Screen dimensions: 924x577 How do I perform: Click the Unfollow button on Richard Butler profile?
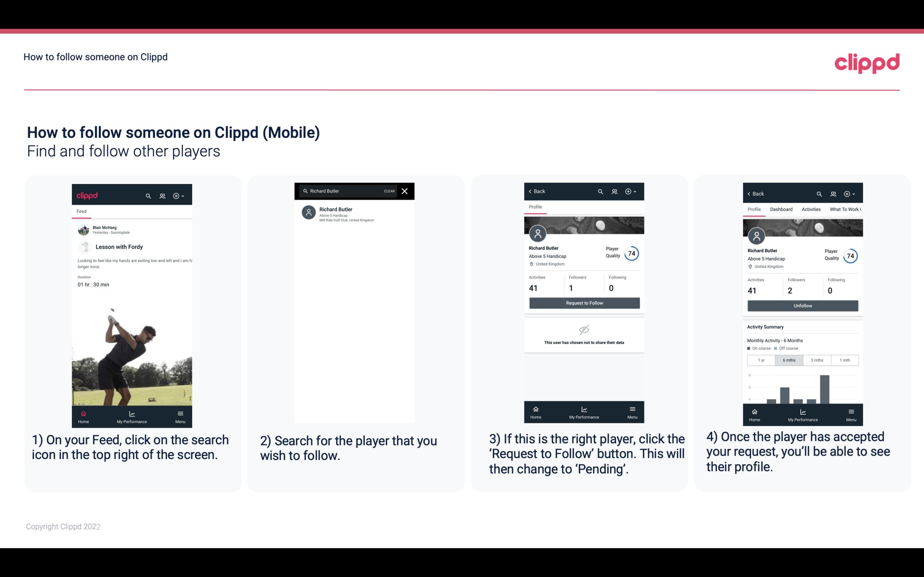click(x=802, y=305)
